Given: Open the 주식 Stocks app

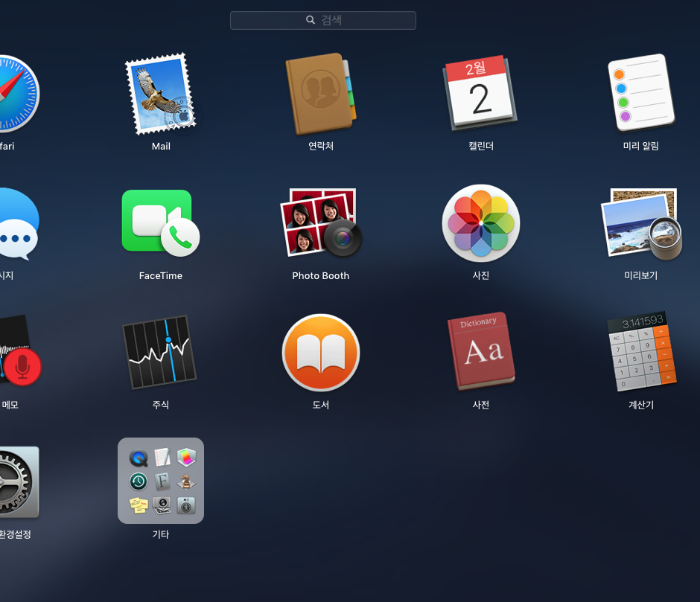Looking at the screenshot, I should coord(160,352).
